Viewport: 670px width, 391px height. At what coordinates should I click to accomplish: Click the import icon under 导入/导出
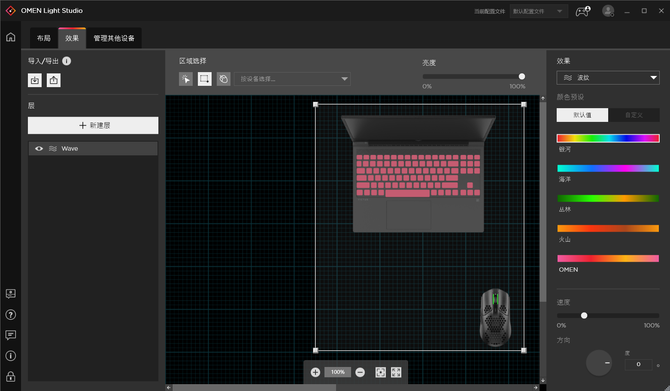coord(35,80)
